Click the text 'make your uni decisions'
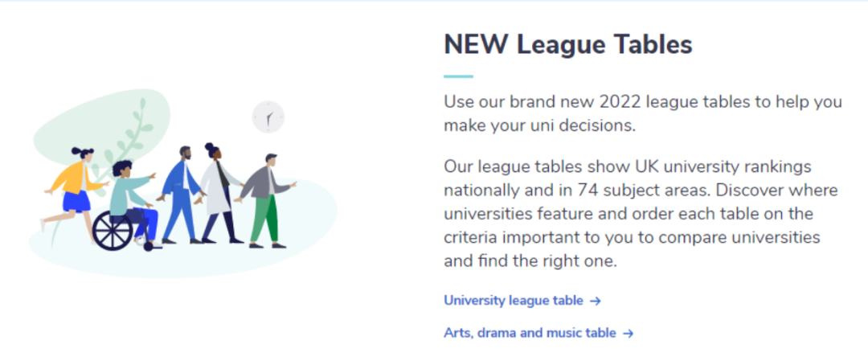The width and height of the screenshot is (868, 361). pos(540,125)
